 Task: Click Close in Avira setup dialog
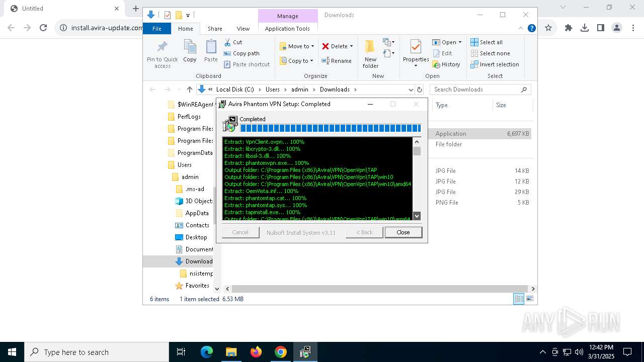[403, 232]
